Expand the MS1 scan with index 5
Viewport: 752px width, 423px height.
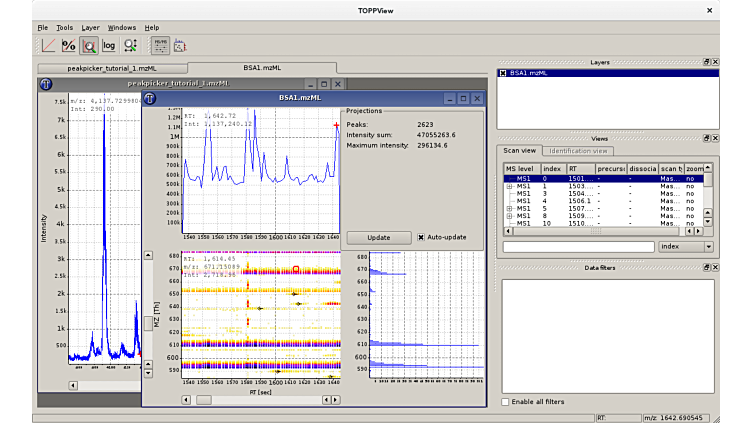pos(508,208)
